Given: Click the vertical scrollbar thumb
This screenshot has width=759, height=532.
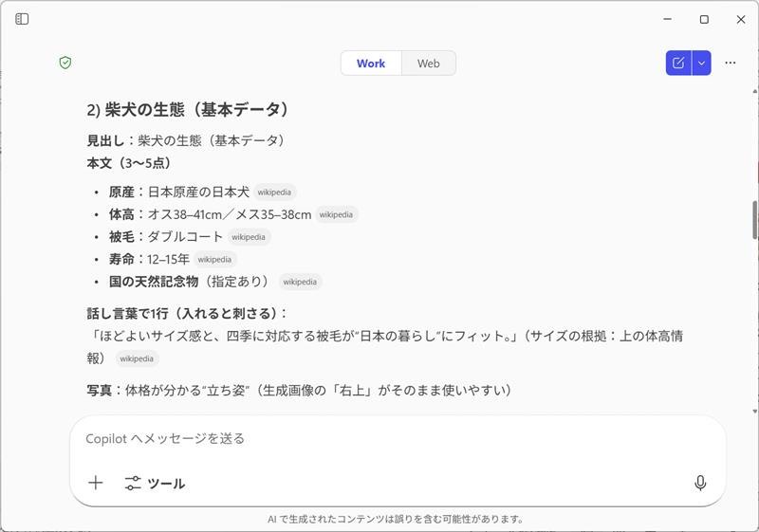Looking at the screenshot, I should (754, 220).
